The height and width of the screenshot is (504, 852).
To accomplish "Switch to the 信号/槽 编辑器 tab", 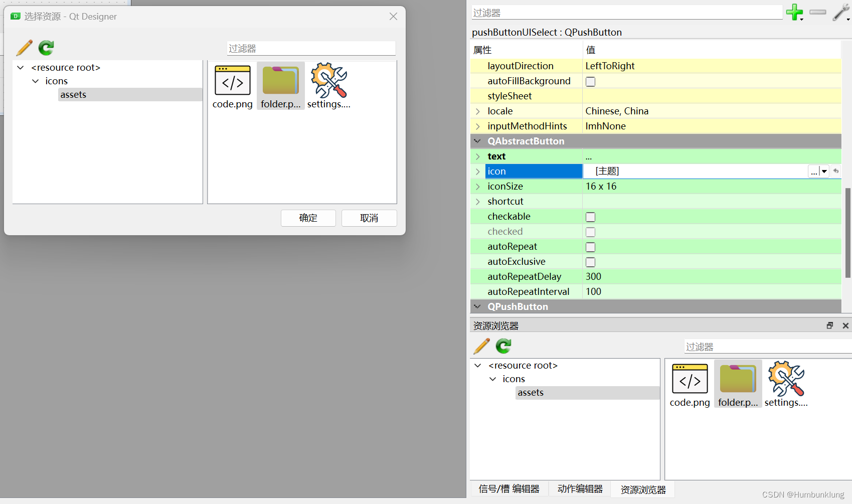I will pyautogui.click(x=508, y=489).
